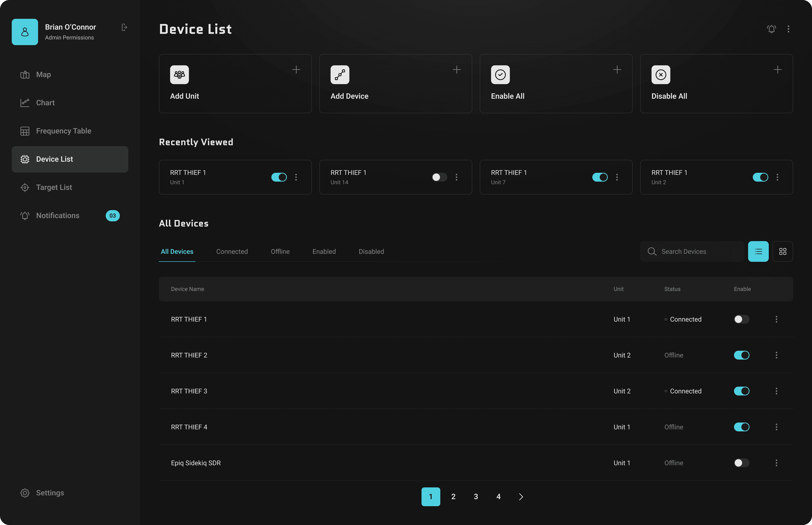Open the page options kebab in top right
Screen dimensions: 812x525
[788, 29]
